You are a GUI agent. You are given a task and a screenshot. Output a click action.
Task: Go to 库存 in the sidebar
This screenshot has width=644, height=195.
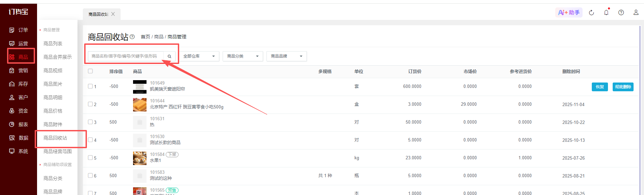point(19,84)
